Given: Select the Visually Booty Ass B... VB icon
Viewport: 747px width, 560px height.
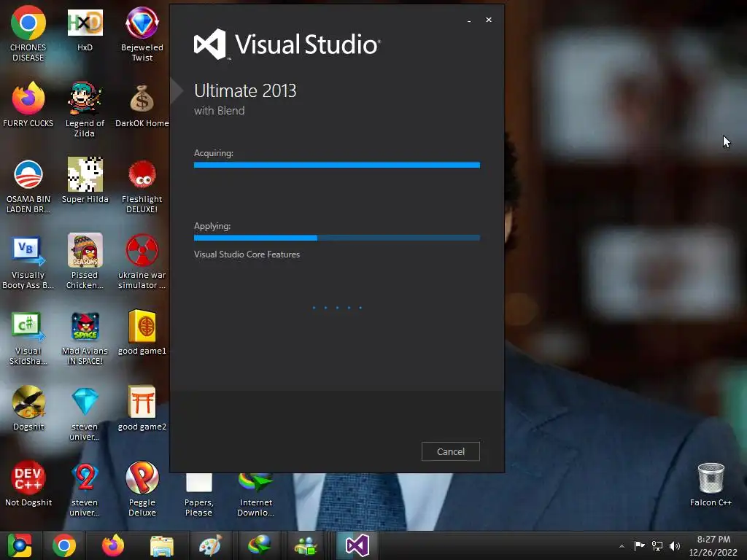Looking at the screenshot, I should pos(28,262).
